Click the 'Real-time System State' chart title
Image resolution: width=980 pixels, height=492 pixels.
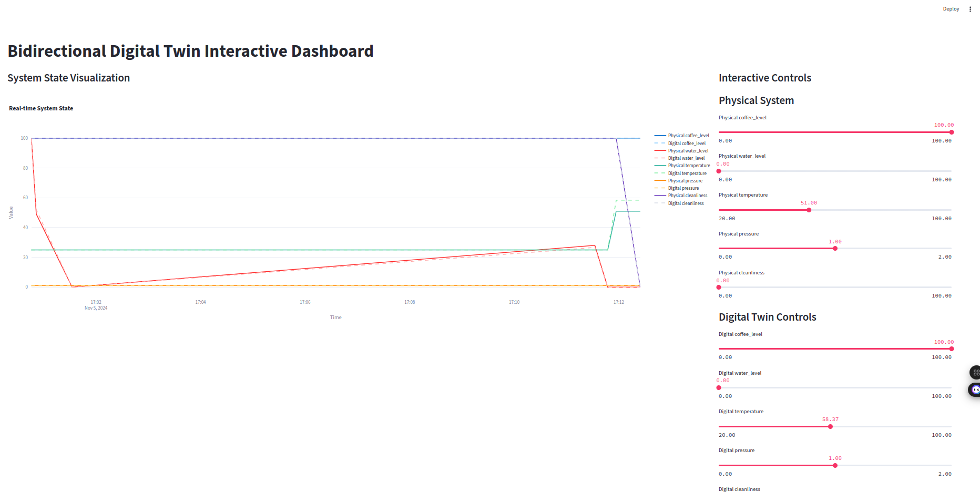point(41,108)
